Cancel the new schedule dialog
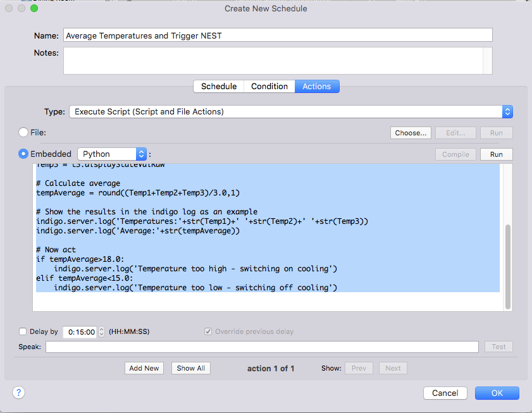This screenshot has width=532, height=413. [445, 393]
